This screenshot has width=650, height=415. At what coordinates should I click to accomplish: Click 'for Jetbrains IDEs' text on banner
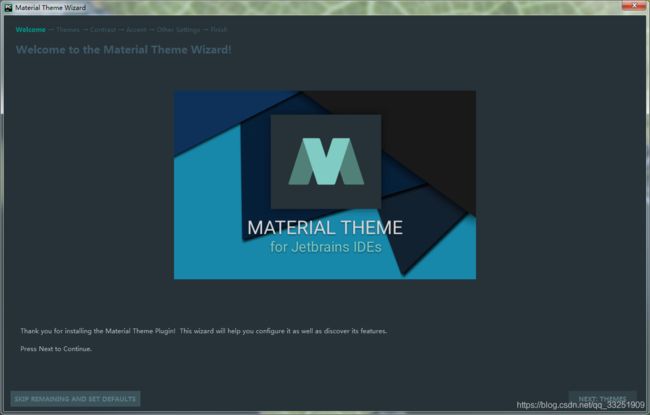326,247
